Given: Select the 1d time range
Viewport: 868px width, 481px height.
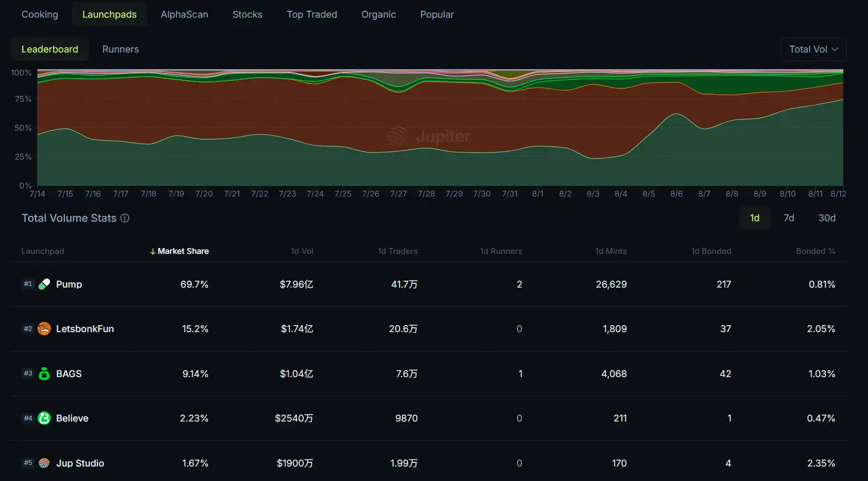Looking at the screenshot, I should point(754,218).
